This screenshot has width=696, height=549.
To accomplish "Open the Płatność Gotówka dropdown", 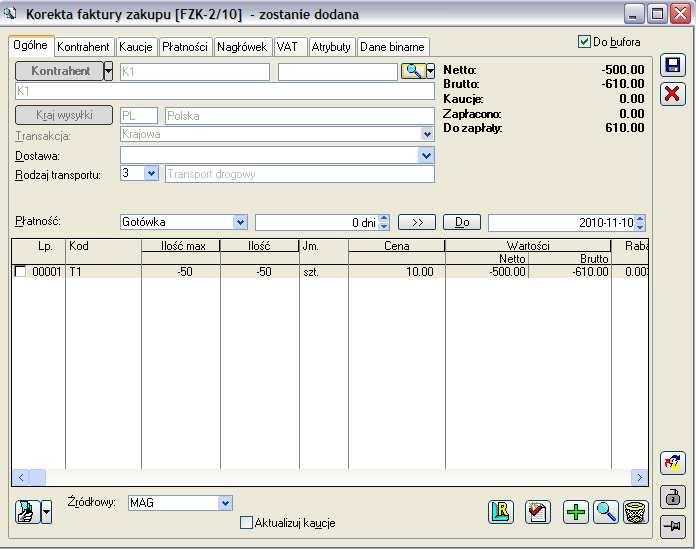I will pos(240,222).
